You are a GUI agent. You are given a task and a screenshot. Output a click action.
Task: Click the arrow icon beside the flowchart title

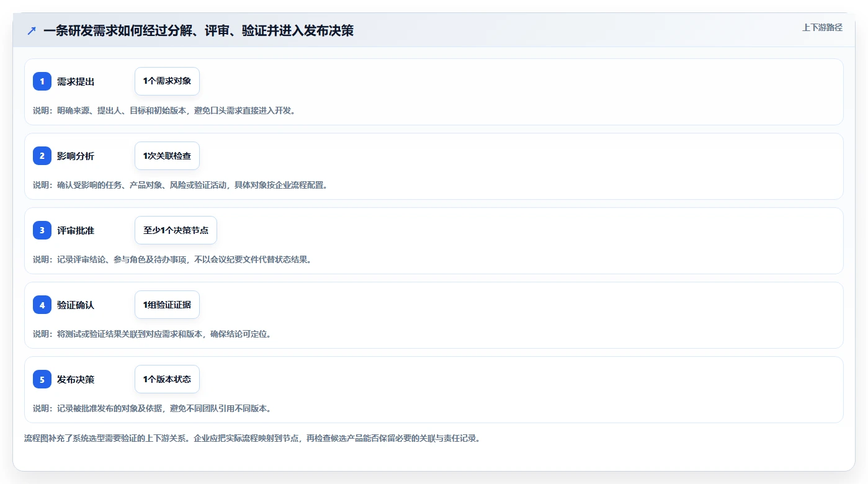pyautogui.click(x=32, y=30)
